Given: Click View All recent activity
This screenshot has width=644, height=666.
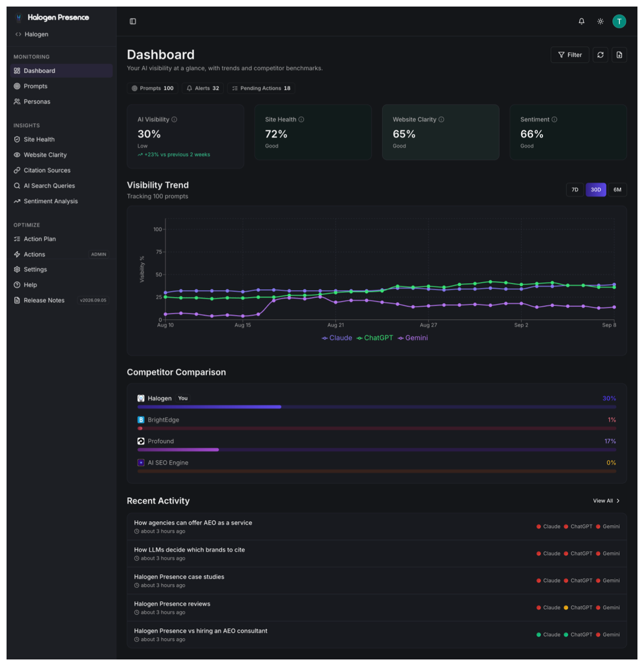Looking at the screenshot, I should pos(606,501).
